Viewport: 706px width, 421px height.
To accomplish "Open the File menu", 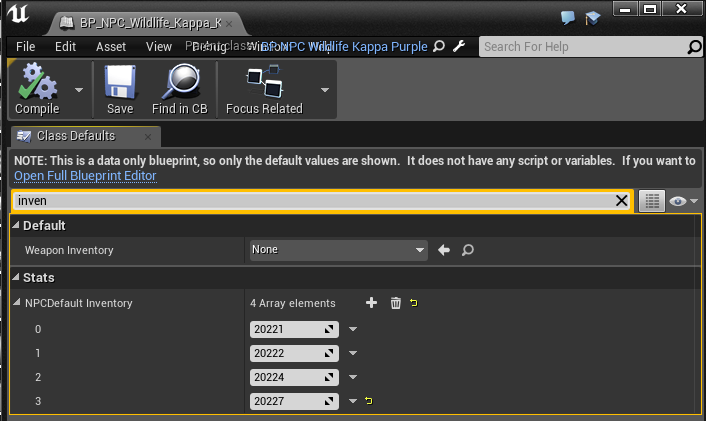I will [x=26, y=46].
